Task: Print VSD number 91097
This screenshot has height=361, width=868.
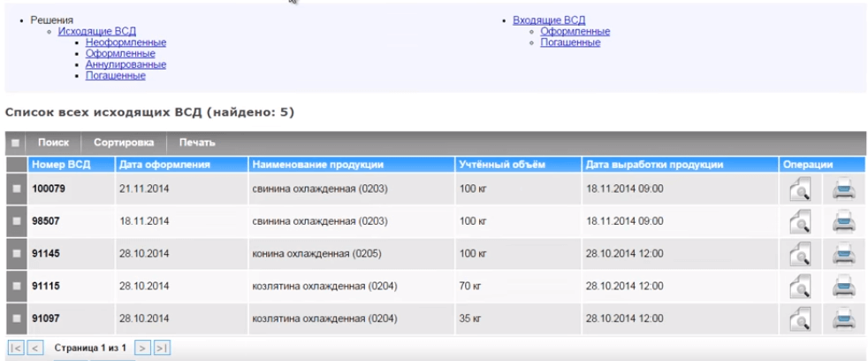Action: pos(844,319)
